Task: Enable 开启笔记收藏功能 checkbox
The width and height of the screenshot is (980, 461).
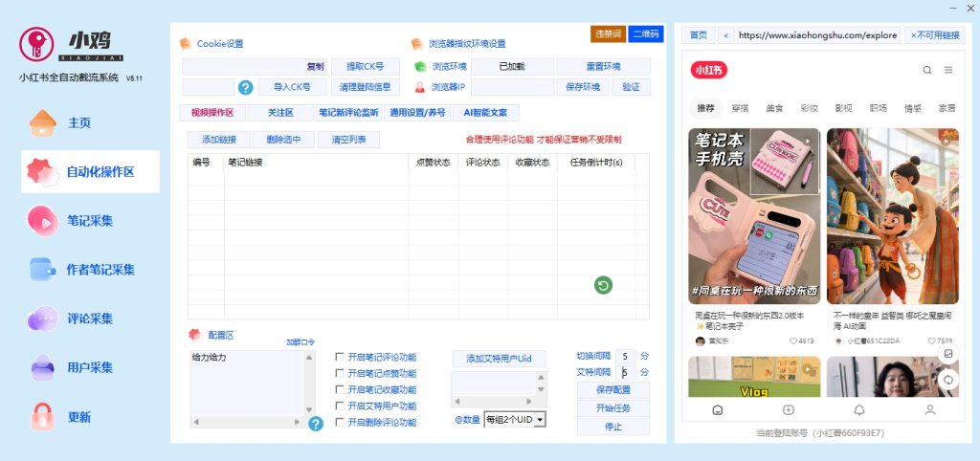Action: point(340,390)
